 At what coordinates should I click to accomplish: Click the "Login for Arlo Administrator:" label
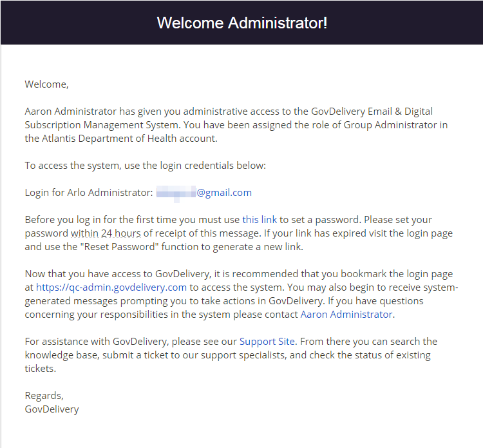[x=89, y=193]
